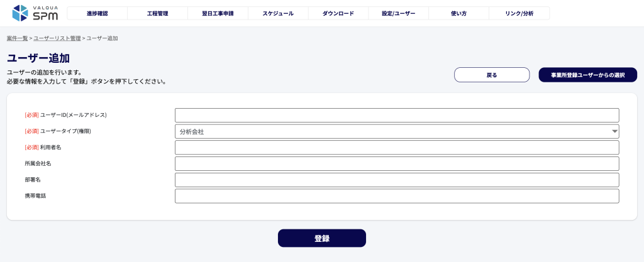Image resolution: width=644 pixels, height=262 pixels.
Task: Click the VALQUA SPM logo
Action: (x=35, y=13)
